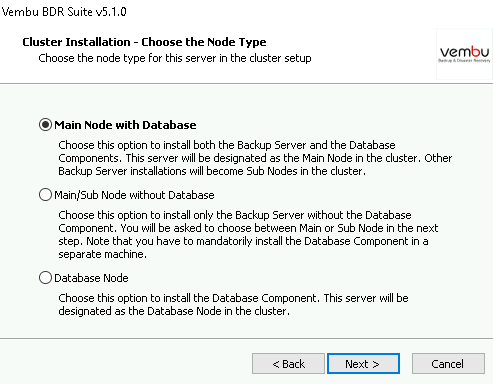Click the Database Node label text
The width and height of the screenshot is (493, 384).
point(91,278)
